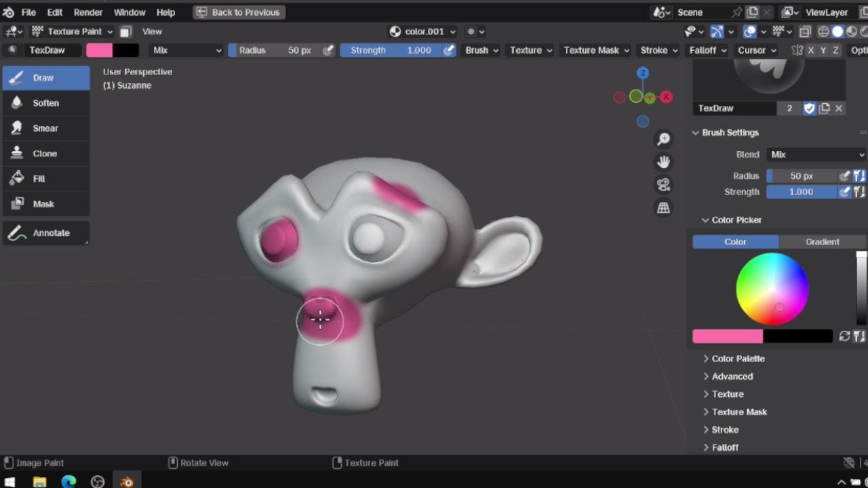Click swap colors icon below color wheel
868x488 pixels.
(844, 336)
